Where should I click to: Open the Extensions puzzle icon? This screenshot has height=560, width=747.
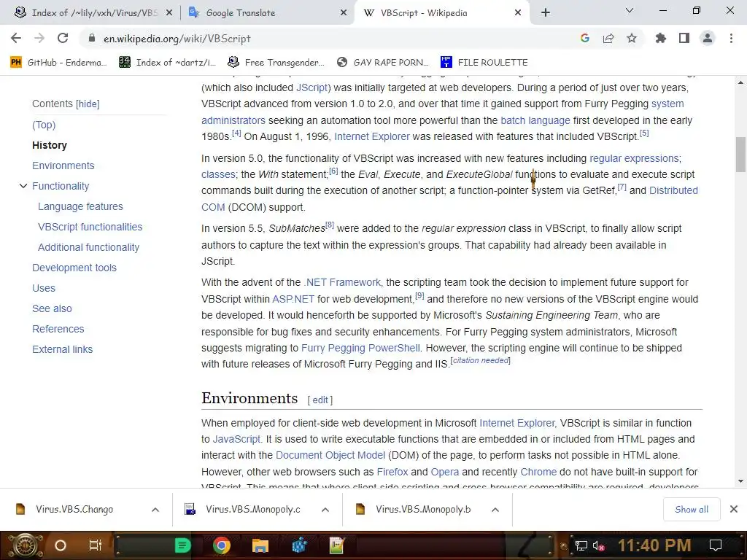click(661, 38)
